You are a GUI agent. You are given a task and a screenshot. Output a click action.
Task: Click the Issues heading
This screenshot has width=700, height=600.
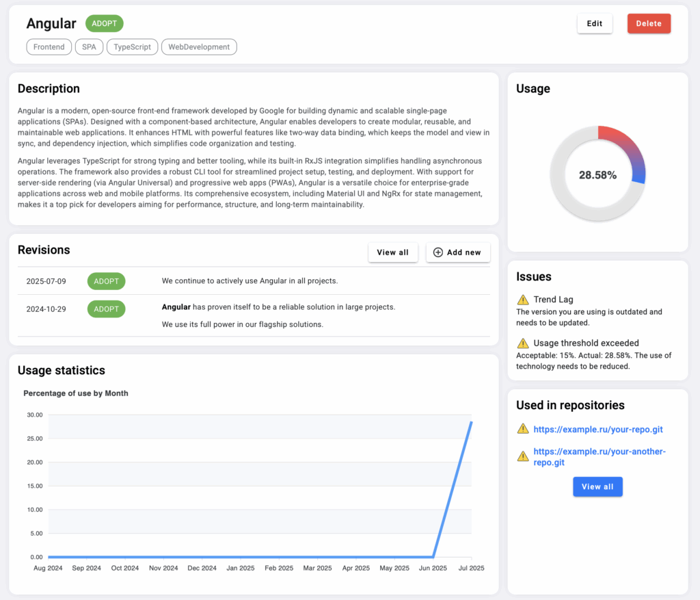[533, 276]
